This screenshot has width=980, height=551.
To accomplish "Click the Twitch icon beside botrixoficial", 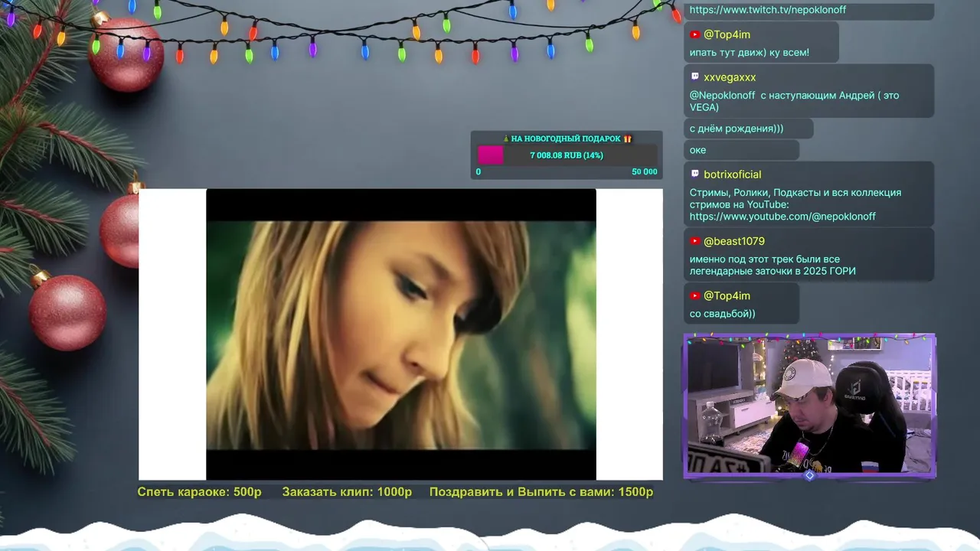I will point(694,174).
